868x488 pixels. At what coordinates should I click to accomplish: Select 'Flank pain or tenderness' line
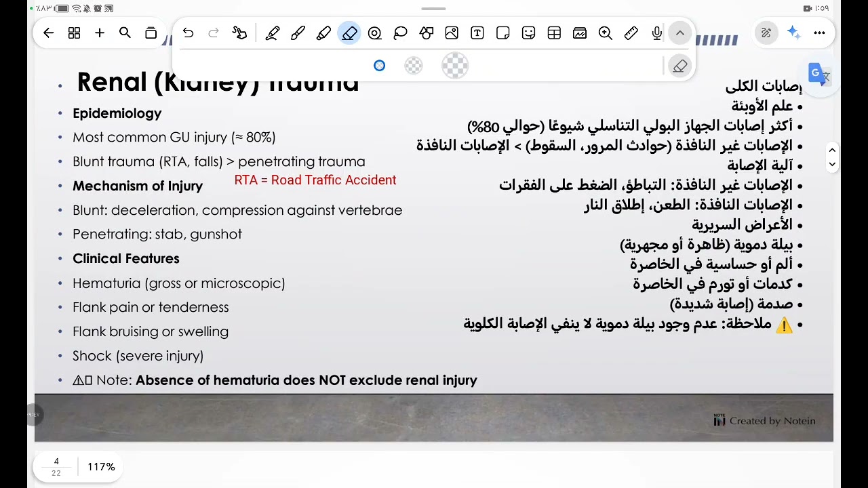click(151, 308)
